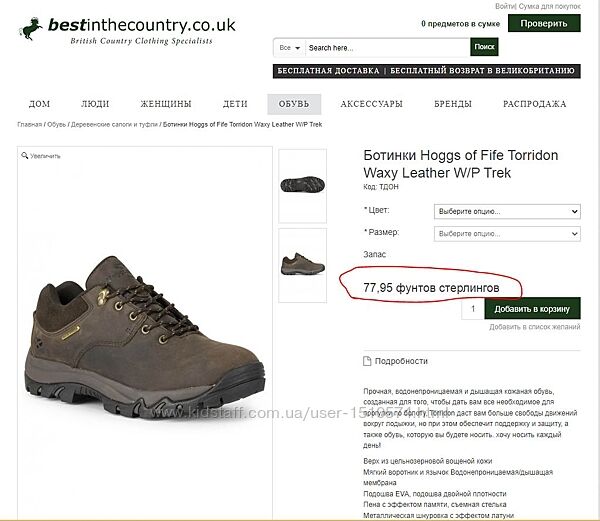Expand the Все search category dropdown

tap(289, 47)
